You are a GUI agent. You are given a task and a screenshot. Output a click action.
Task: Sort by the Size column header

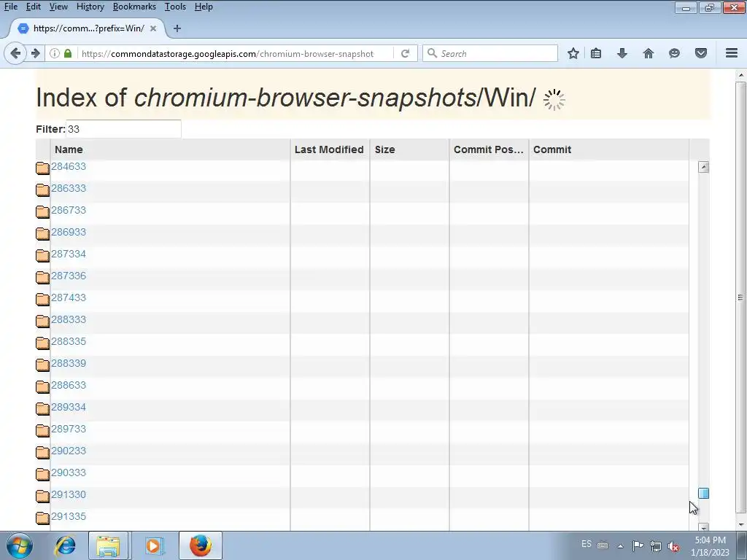pyautogui.click(x=409, y=149)
